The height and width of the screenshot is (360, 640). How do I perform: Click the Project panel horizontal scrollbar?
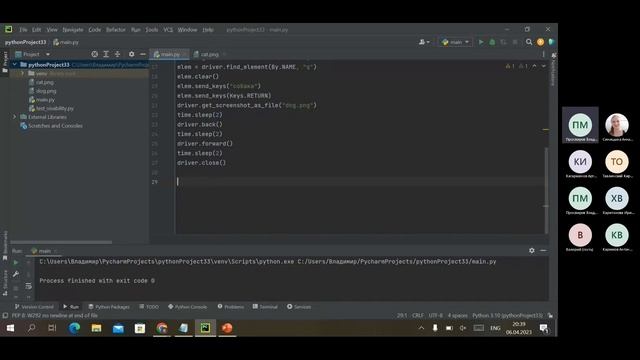[x=61, y=242]
